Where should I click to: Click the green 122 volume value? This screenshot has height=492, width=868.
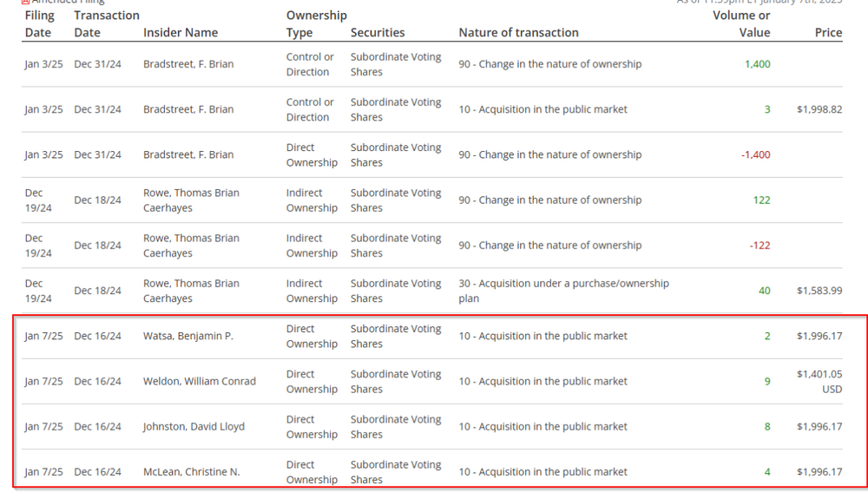[x=762, y=200]
